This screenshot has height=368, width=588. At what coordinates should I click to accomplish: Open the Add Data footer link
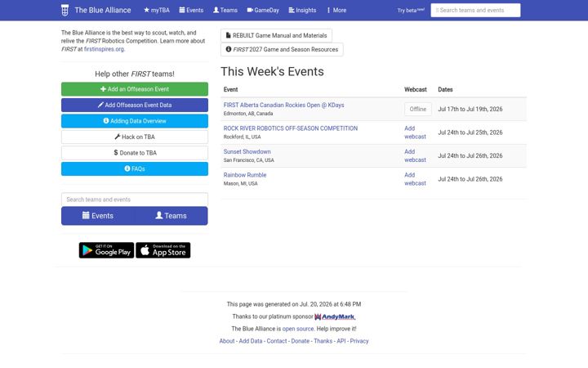point(251,341)
